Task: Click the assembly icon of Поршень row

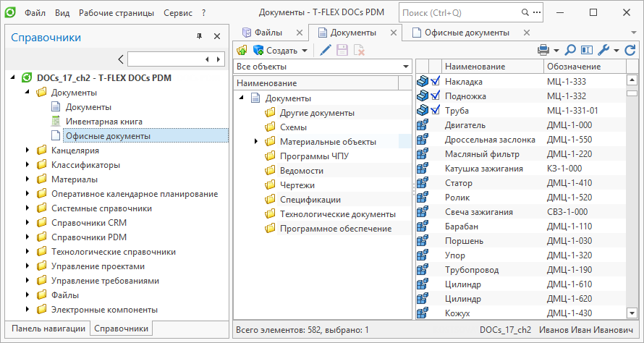Action: [x=423, y=241]
